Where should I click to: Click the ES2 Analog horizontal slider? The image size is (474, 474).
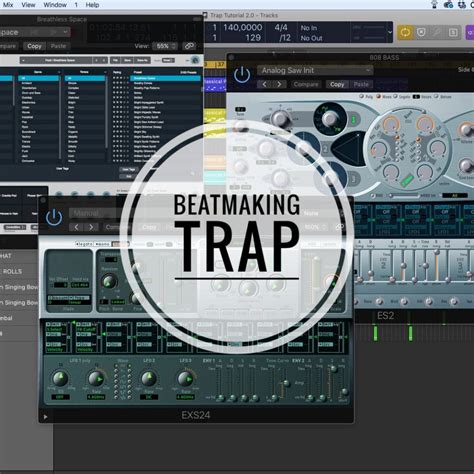pos(404,195)
